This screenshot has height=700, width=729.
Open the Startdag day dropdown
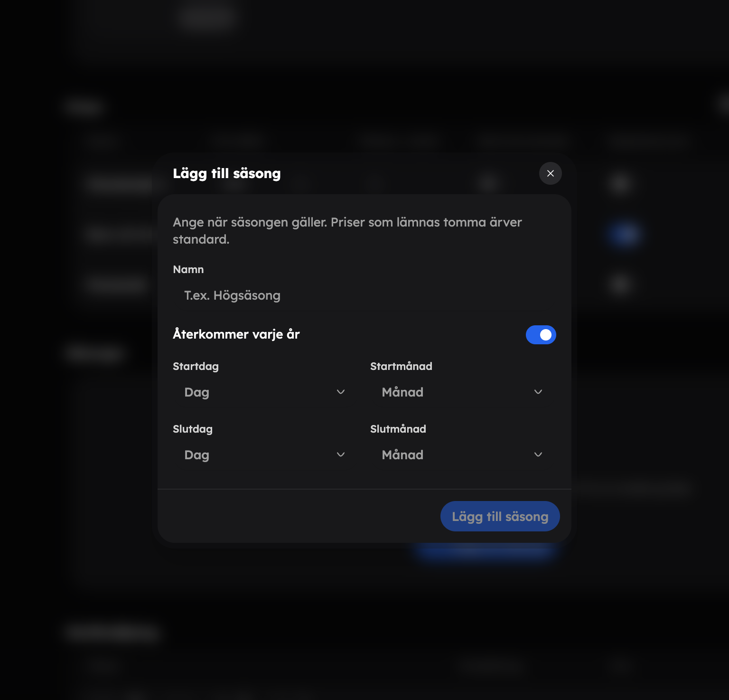(265, 392)
